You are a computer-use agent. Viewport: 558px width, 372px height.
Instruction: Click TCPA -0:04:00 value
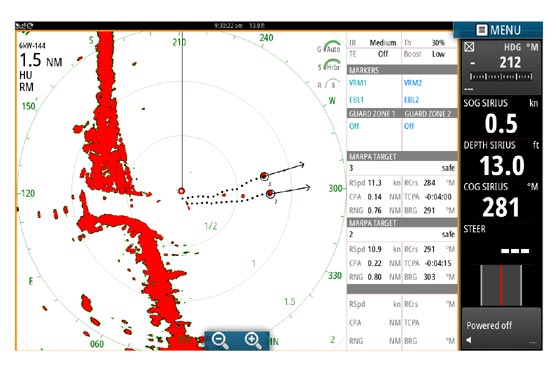tap(438, 197)
